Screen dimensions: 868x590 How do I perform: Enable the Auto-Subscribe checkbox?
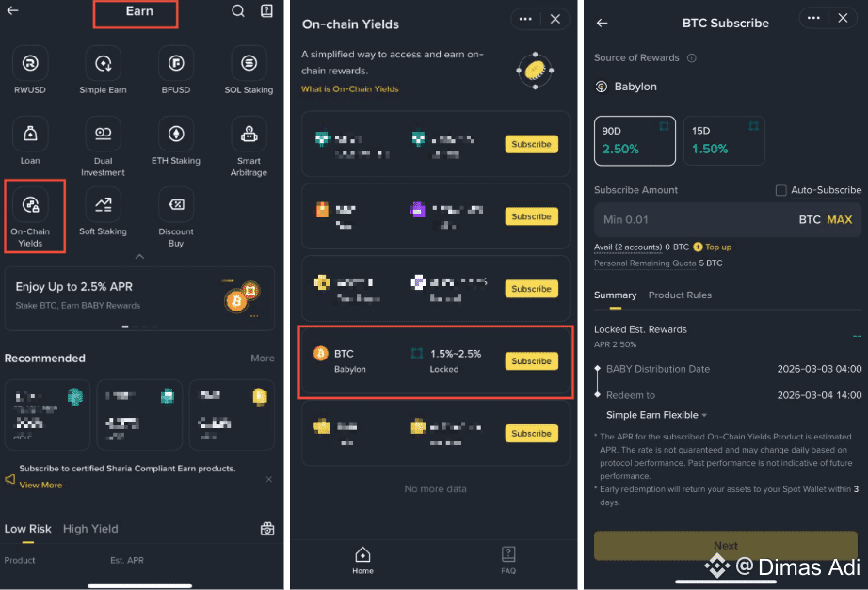point(780,190)
